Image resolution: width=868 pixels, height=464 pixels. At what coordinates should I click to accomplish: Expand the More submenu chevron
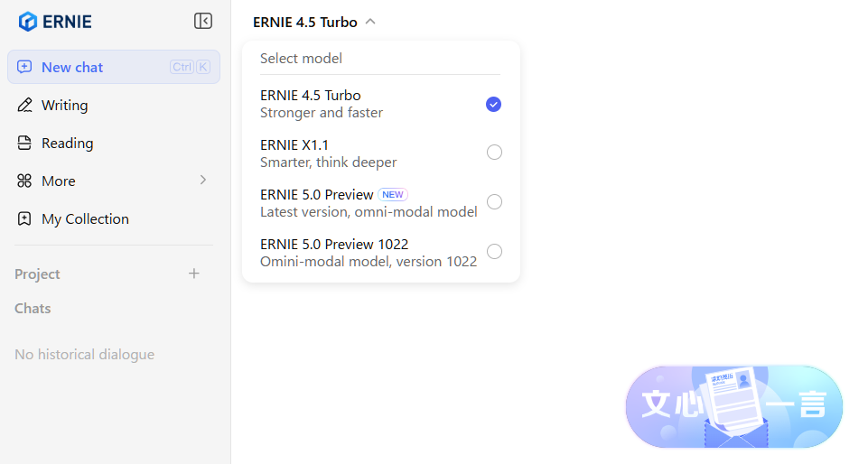click(x=203, y=181)
